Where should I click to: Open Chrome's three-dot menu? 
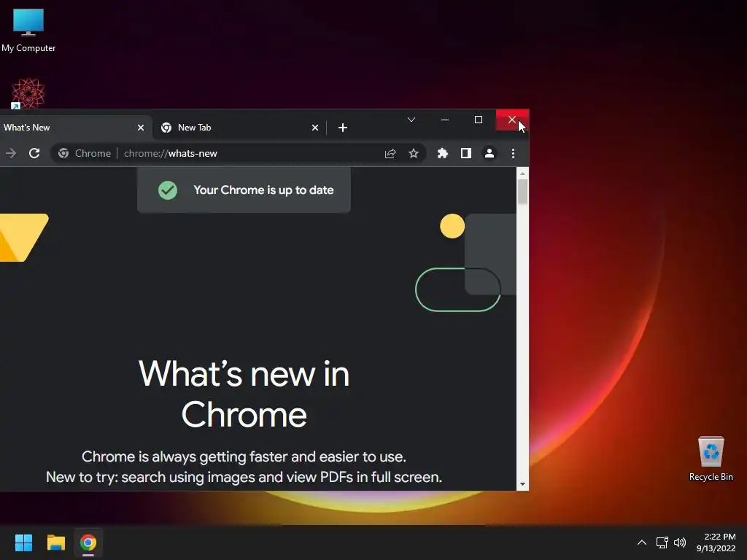[x=513, y=153]
